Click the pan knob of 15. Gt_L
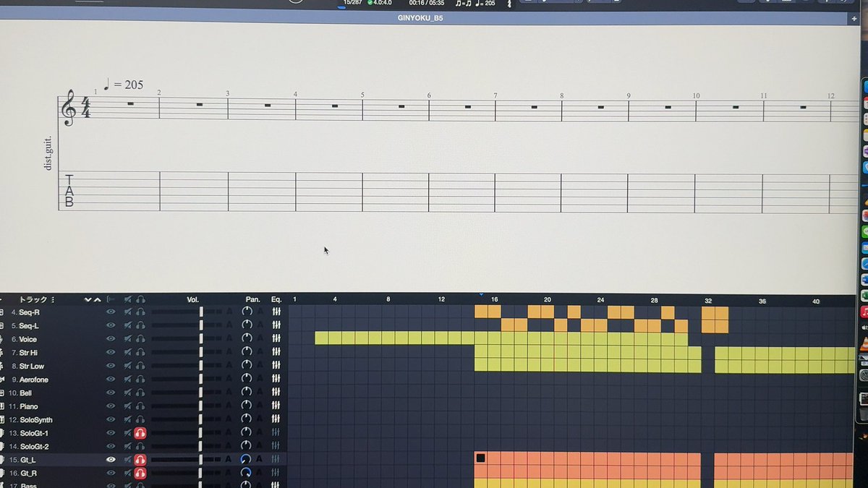 pyautogui.click(x=246, y=460)
